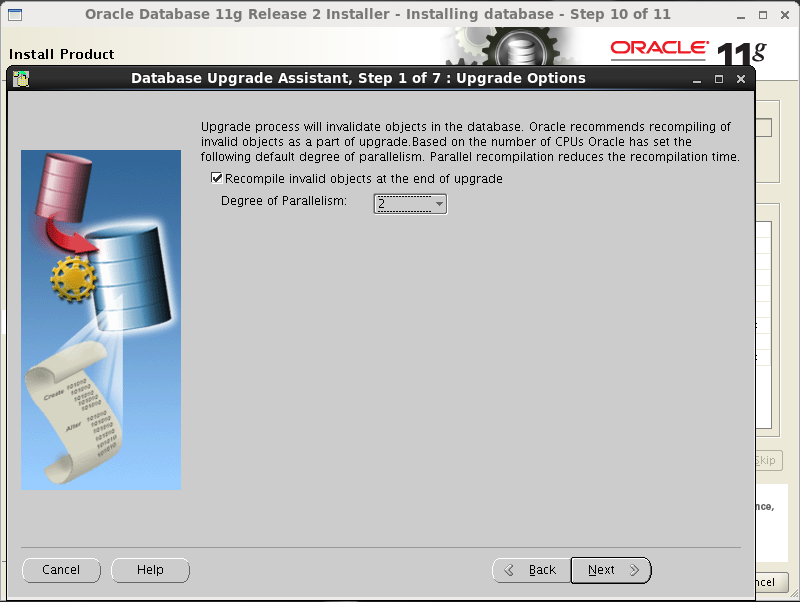Click the Back button

click(x=531, y=570)
